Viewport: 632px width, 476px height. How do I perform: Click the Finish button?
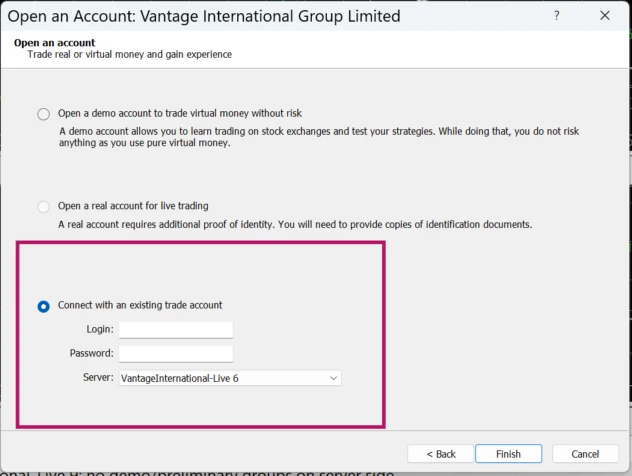[x=509, y=454]
